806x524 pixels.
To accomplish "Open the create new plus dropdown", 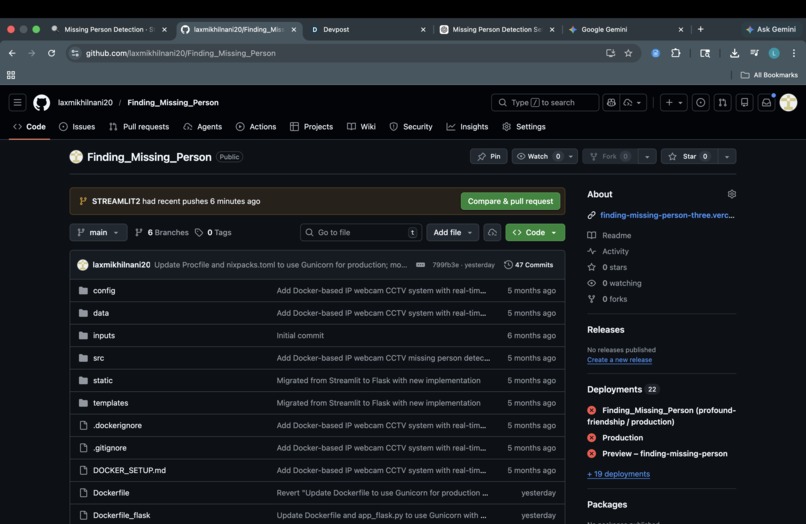I will pos(674,103).
